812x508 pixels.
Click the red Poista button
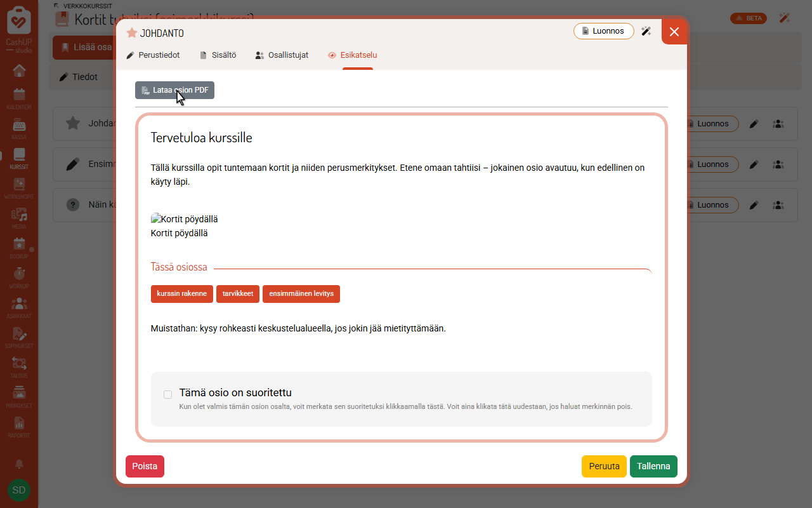(x=145, y=466)
